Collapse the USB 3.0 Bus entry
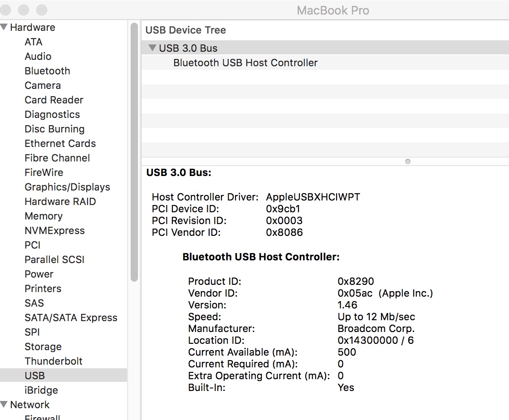 point(152,48)
